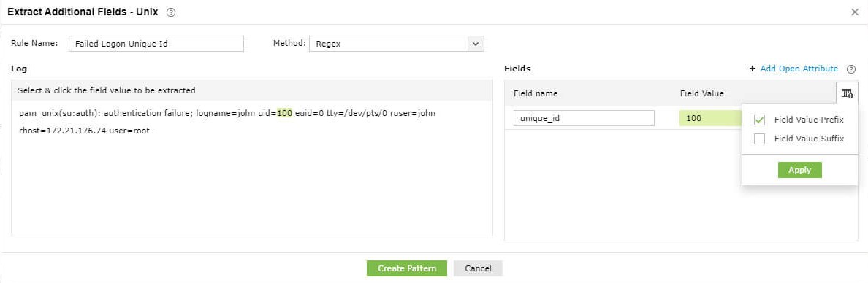Open help icon next to Add Open Attribute

[851, 69]
